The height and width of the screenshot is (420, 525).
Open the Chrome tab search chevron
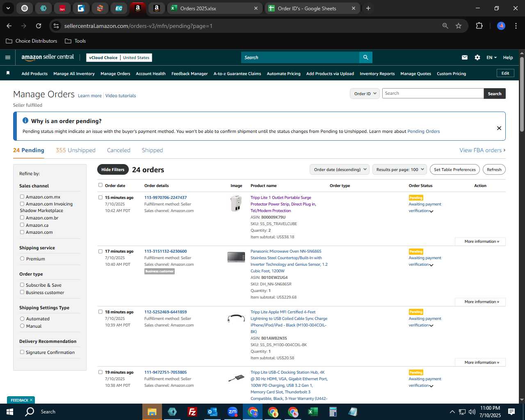[x=8, y=8]
